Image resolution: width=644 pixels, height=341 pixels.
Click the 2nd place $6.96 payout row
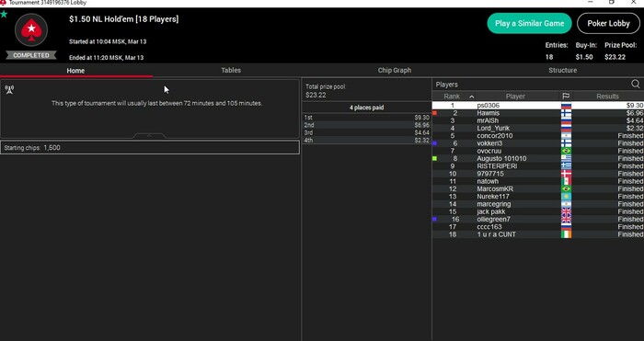coord(366,125)
